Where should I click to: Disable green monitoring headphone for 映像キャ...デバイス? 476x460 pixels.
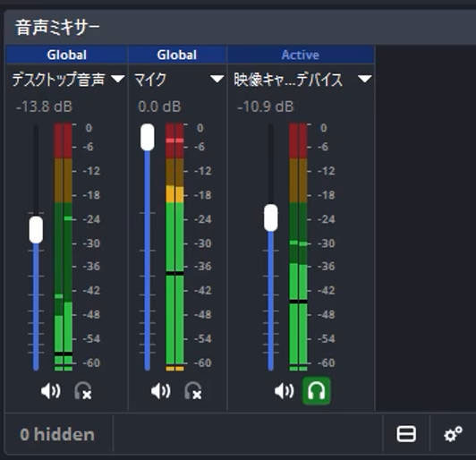[x=317, y=391]
